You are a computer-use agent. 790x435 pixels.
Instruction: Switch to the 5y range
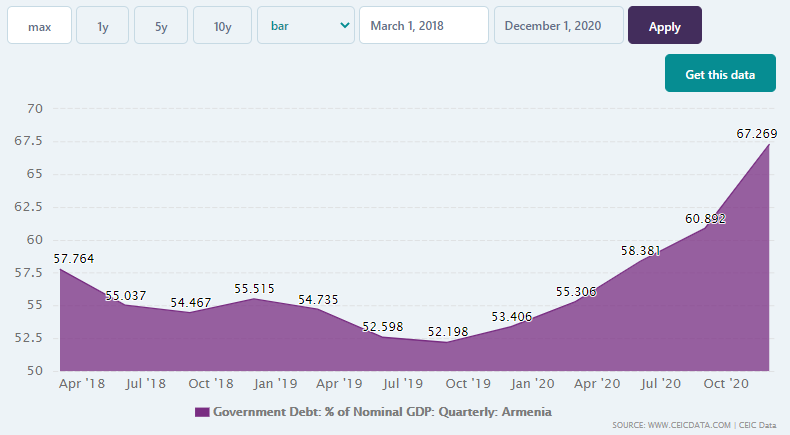[161, 25]
